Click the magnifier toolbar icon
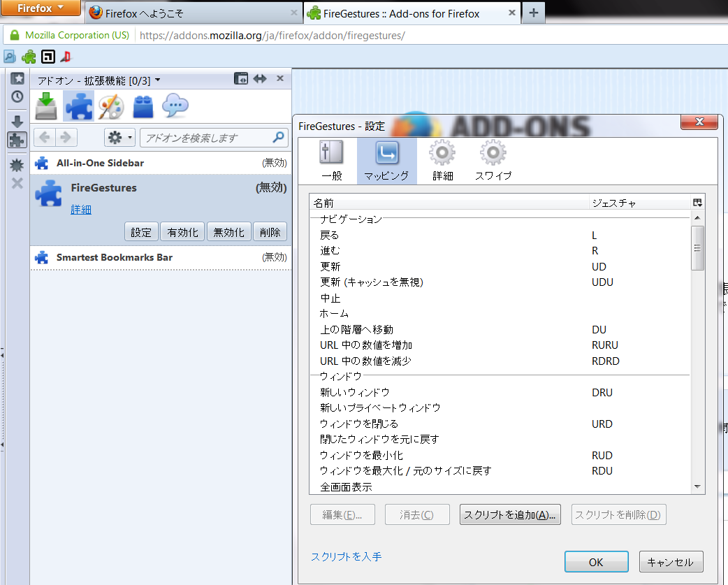728x585 pixels. [x=10, y=57]
